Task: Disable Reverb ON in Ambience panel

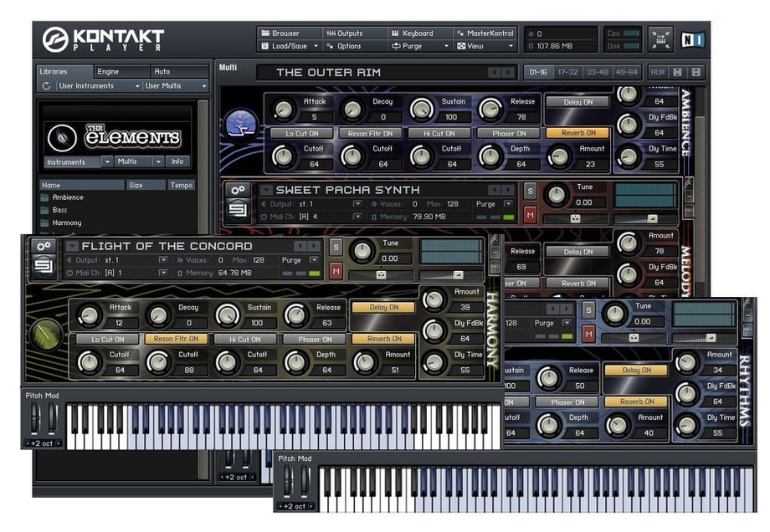Action: [x=578, y=133]
